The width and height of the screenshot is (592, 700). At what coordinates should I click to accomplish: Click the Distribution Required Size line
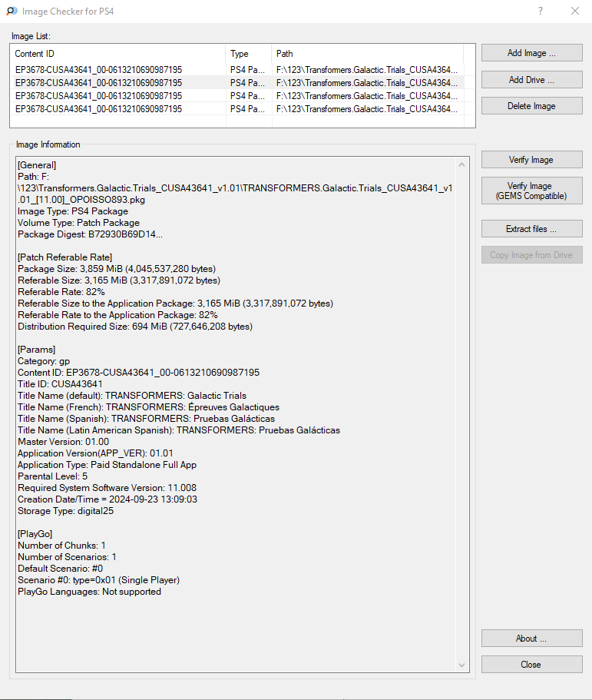point(135,327)
